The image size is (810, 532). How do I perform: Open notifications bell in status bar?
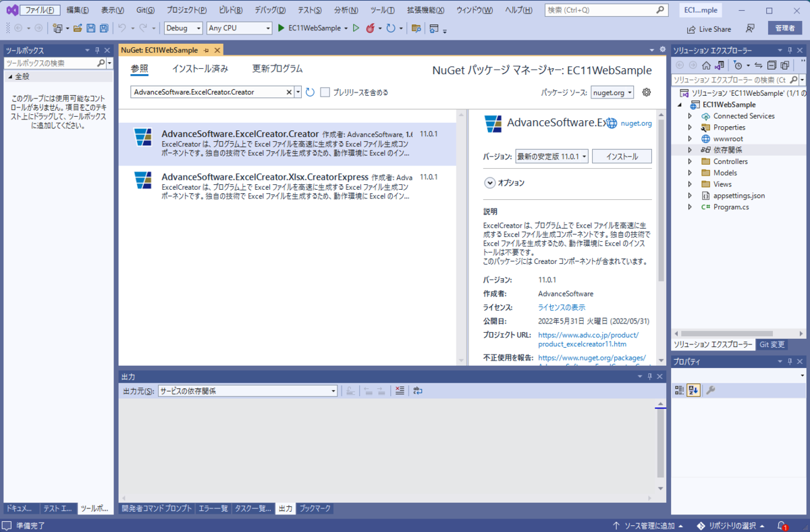point(782,525)
